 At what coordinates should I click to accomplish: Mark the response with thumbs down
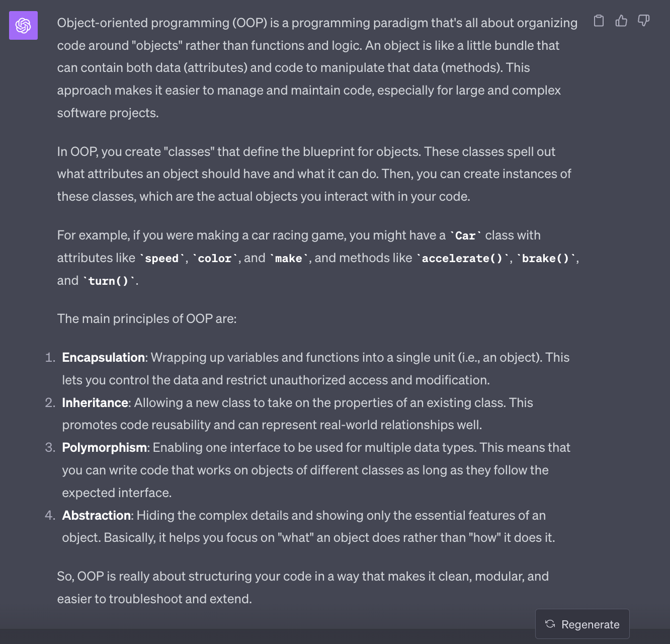click(x=643, y=21)
